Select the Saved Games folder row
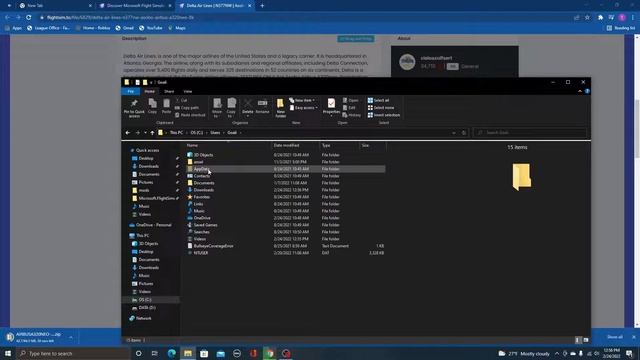Viewport: 640px width, 360px height. pyautogui.click(x=285, y=225)
